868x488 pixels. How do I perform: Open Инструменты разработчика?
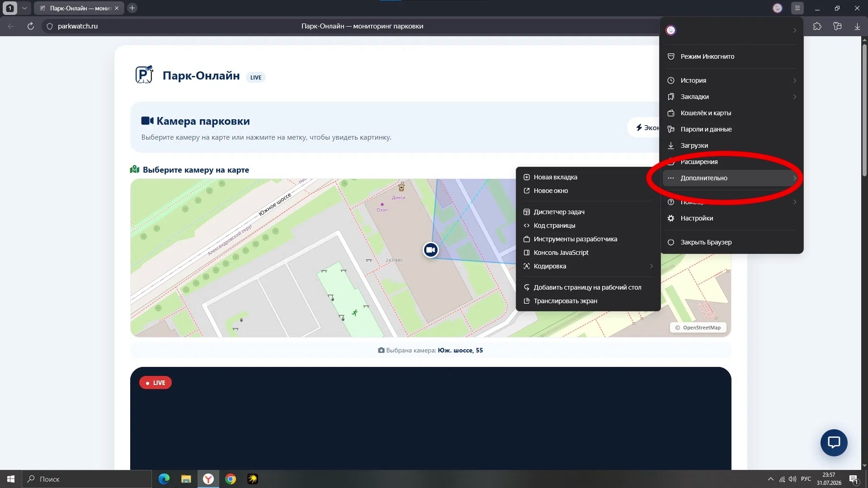coord(588,239)
